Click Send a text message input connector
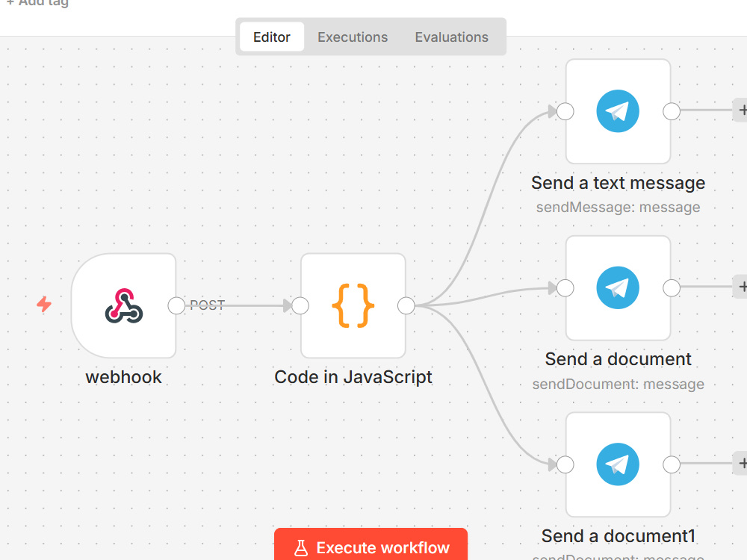 (565, 111)
